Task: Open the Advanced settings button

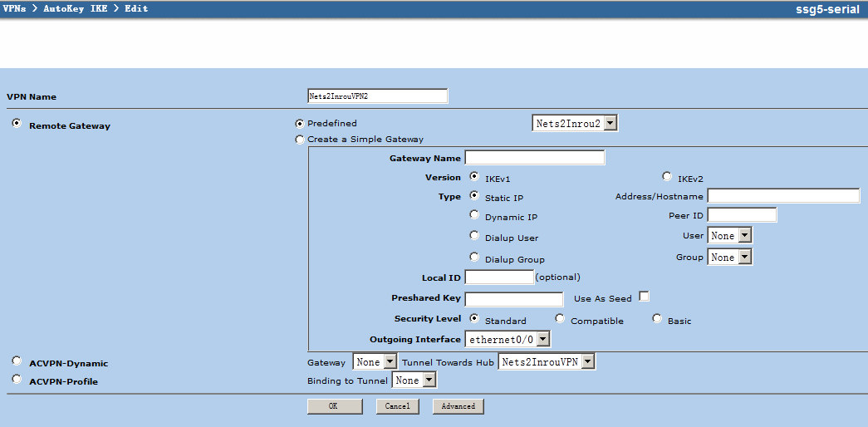Action: pyautogui.click(x=458, y=406)
